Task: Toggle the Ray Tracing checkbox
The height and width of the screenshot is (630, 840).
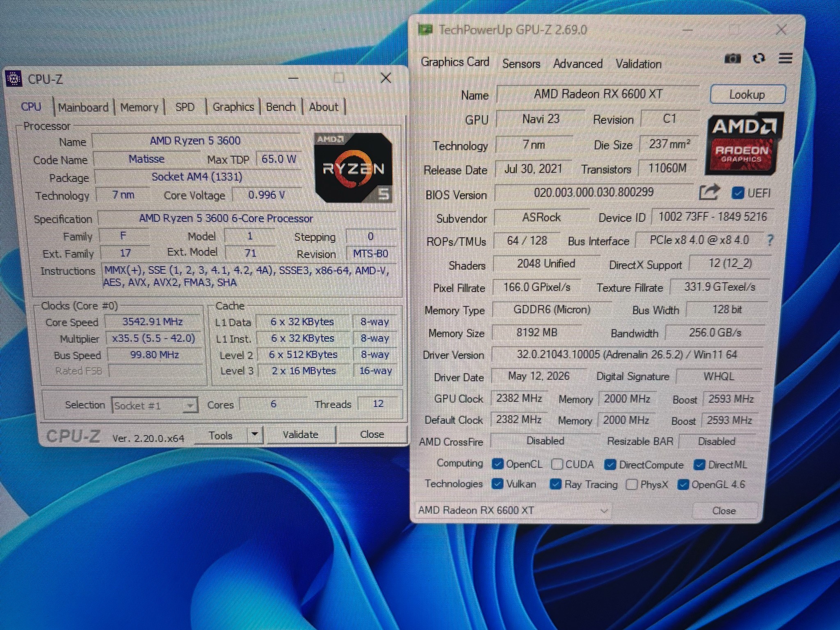Action: 555,484
